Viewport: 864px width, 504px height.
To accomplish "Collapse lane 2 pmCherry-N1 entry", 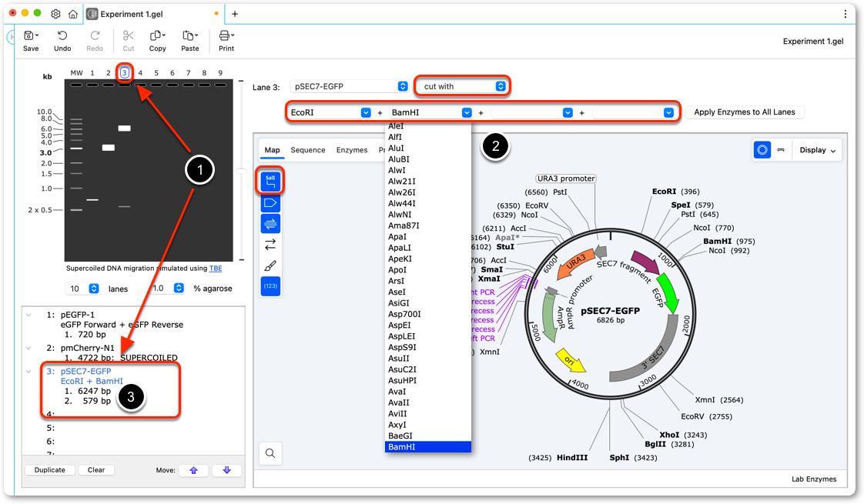I will (28, 348).
